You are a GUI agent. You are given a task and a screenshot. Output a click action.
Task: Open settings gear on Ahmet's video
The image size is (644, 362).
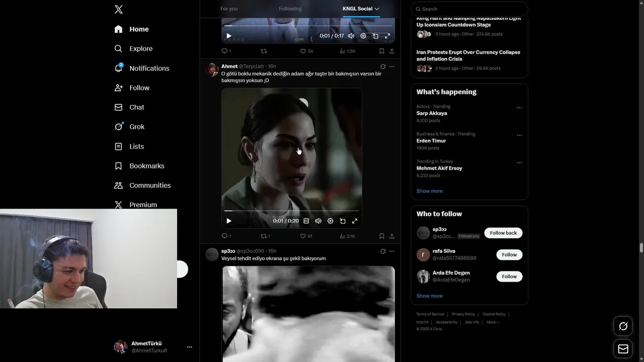pos(331,221)
